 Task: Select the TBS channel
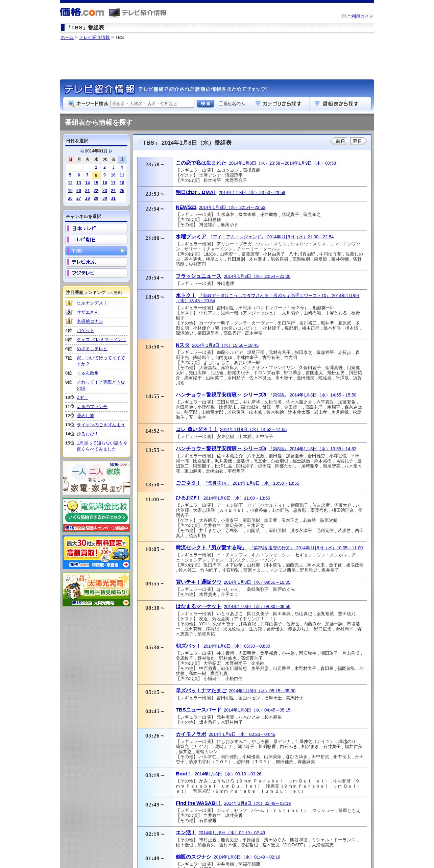coord(96,251)
